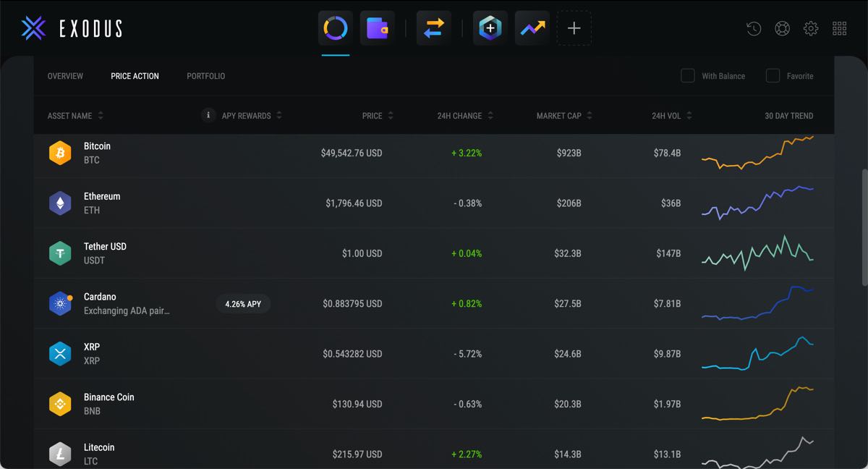Open the Exchange arrows icon

(x=433, y=29)
